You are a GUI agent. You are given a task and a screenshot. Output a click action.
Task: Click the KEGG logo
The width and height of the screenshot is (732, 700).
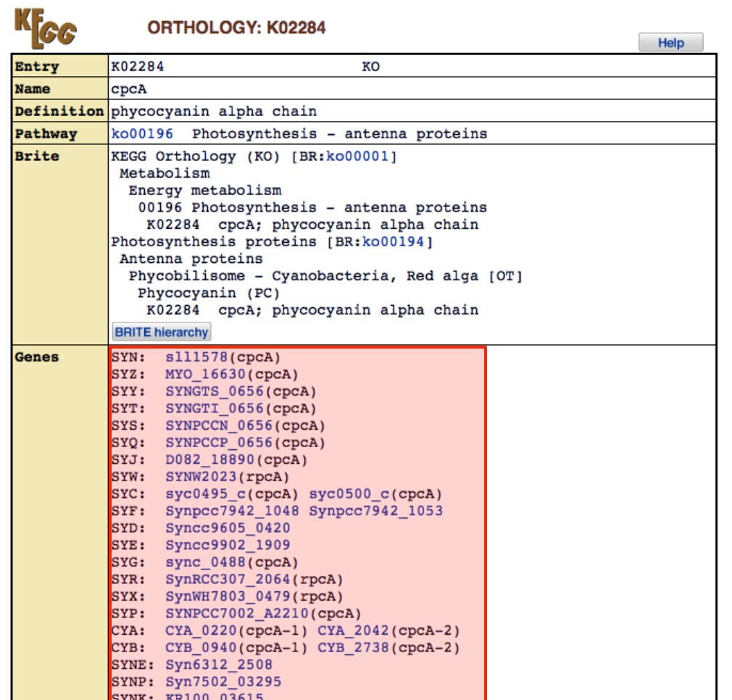pos(45,28)
